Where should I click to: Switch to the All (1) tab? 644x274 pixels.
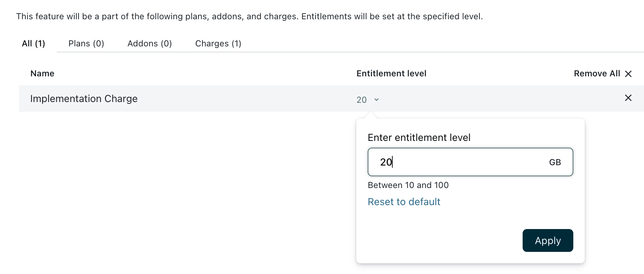point(34,44)
